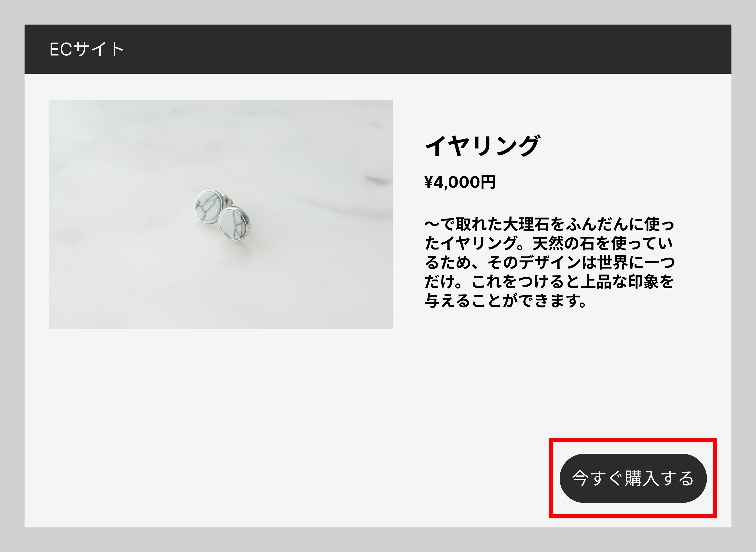
Task: Click the line これをつけると上品な印象を
Action: (572, 281)
